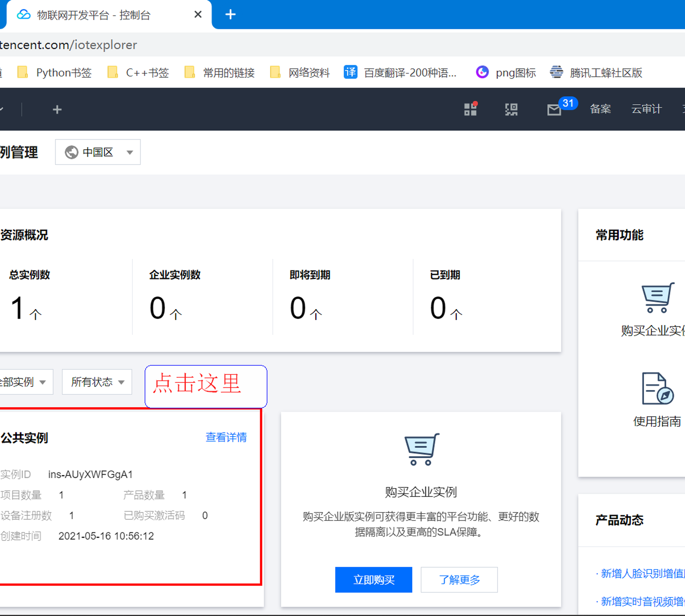Open the C++书签 bookmark folder
Viewport: 685px width, 616px height.
(x=138, y=73)
